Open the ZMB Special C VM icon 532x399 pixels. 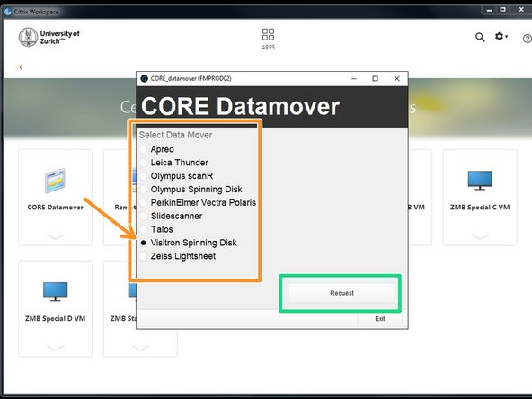[480, 180]
